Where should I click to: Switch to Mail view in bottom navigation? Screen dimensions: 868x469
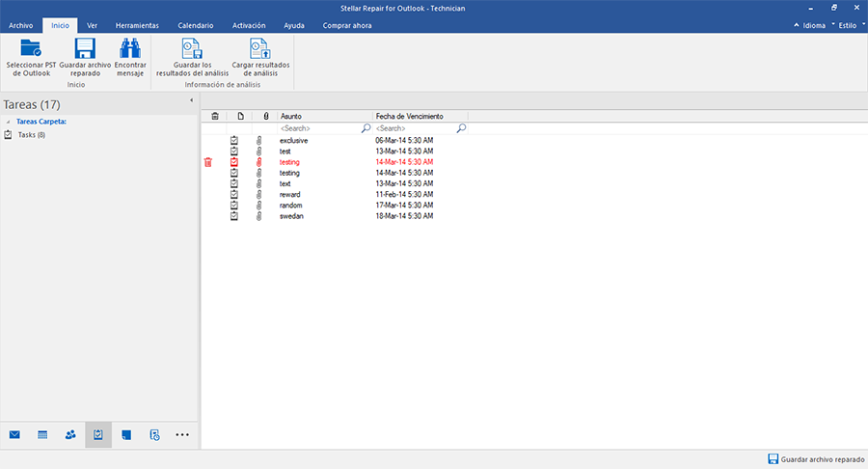pos(14,435)
